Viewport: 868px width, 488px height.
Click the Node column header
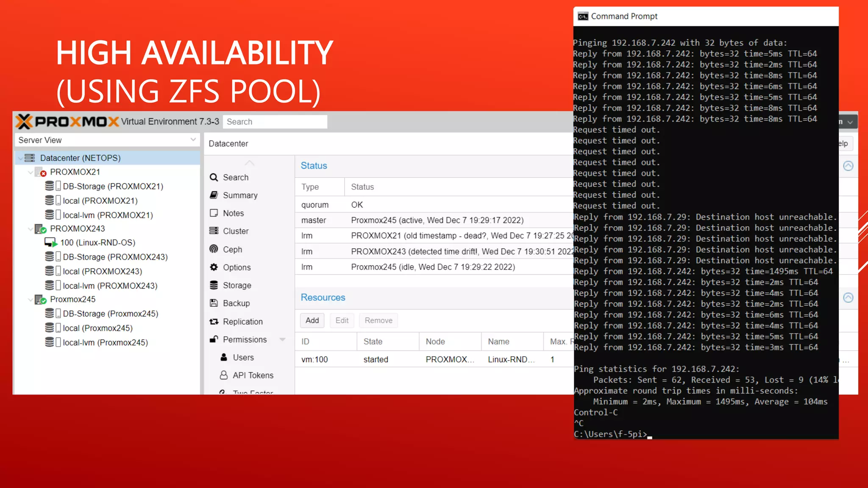click(451, 341)
